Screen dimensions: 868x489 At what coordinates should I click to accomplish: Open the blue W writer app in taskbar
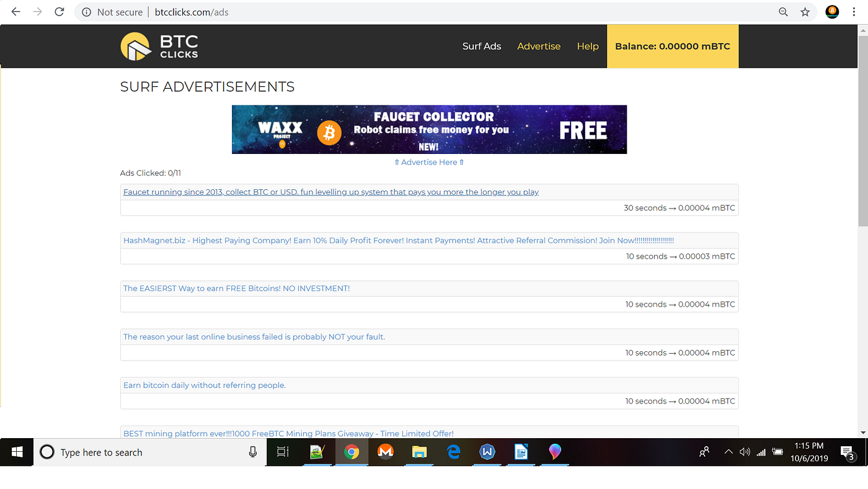pyautogui.click(x=487, y=452)
